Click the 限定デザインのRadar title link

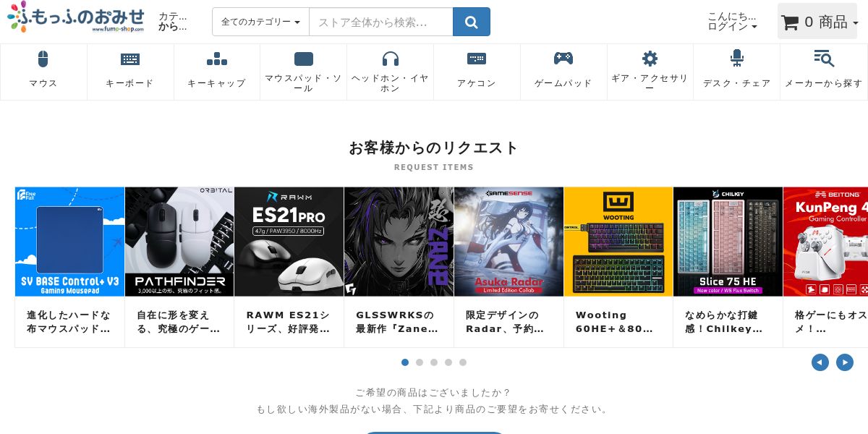505,322
